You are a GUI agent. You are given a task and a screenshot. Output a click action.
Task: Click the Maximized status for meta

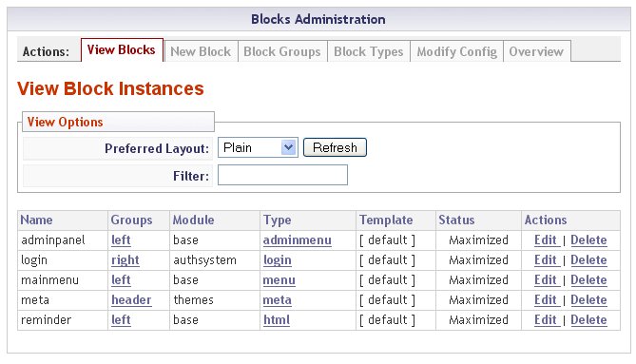(478, 300)
